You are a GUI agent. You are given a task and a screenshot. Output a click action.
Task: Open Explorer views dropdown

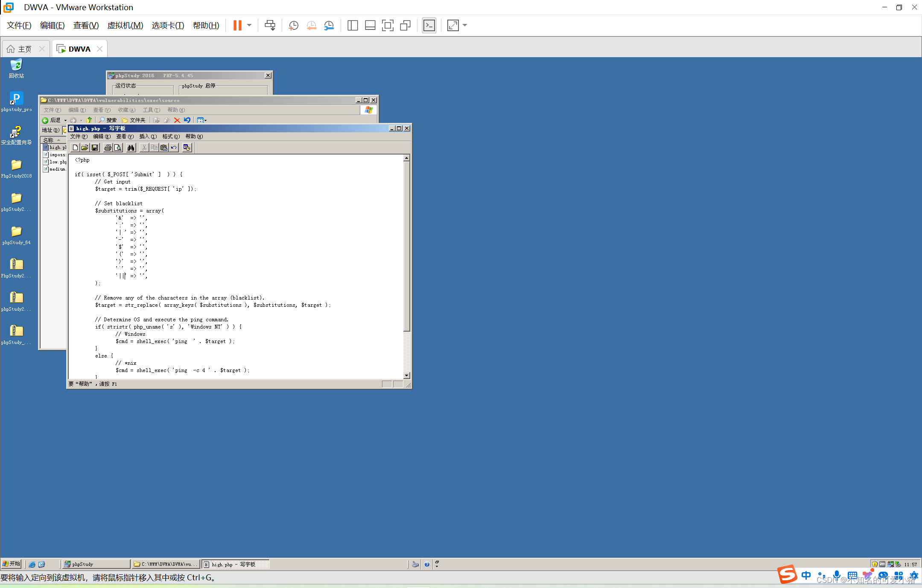202,120
